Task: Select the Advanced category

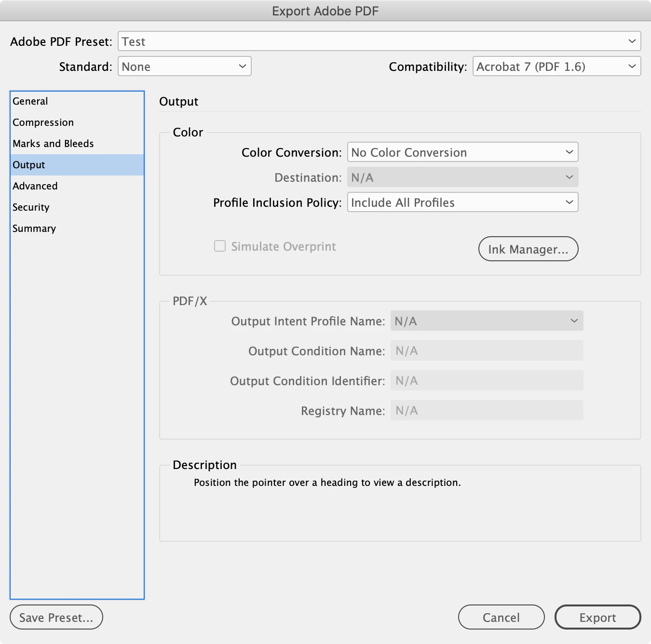Action: coord(77,186)
